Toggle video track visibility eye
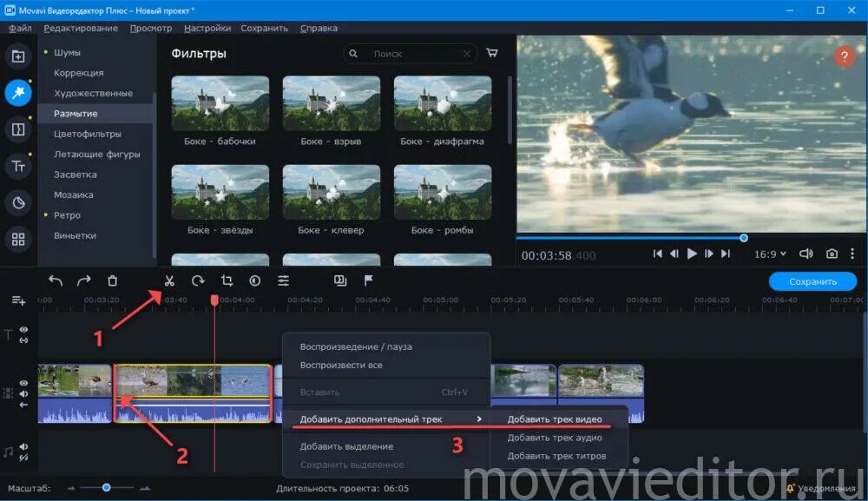The width and height of the screenshot is (868, 501). (23, 383)
